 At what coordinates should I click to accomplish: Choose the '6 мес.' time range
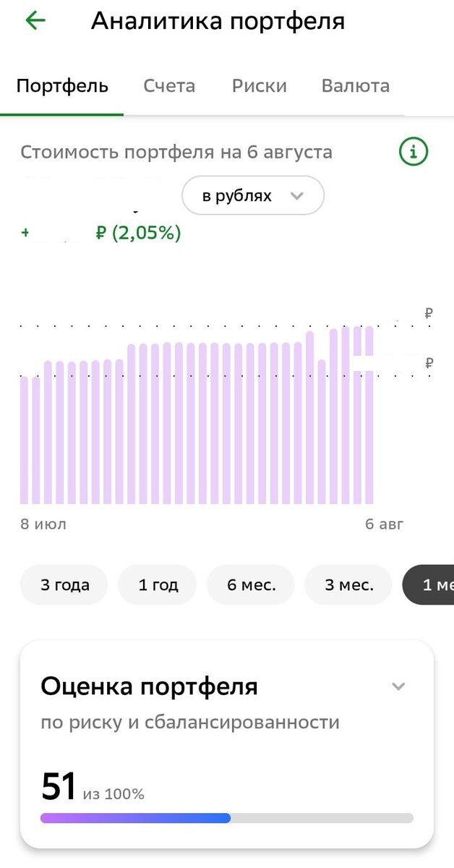(251, 584)
